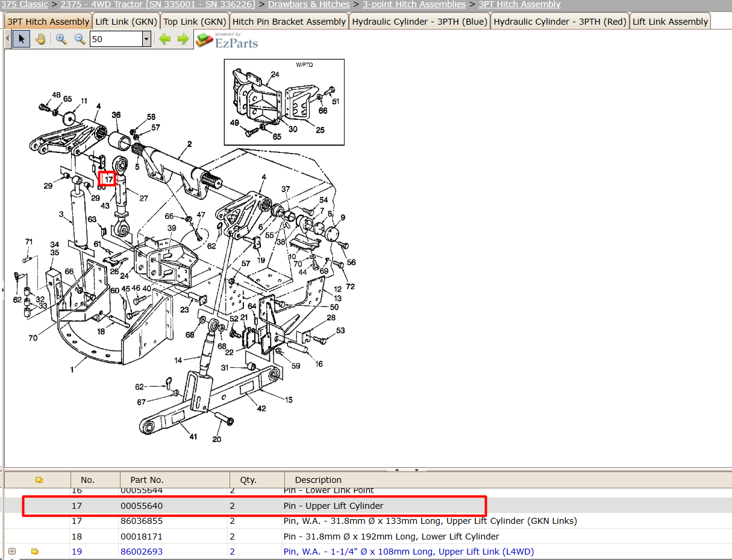The height and width of the screenshot is (560, 732).
Task: Select part number 86036855 cell
Action: [142, 521]
